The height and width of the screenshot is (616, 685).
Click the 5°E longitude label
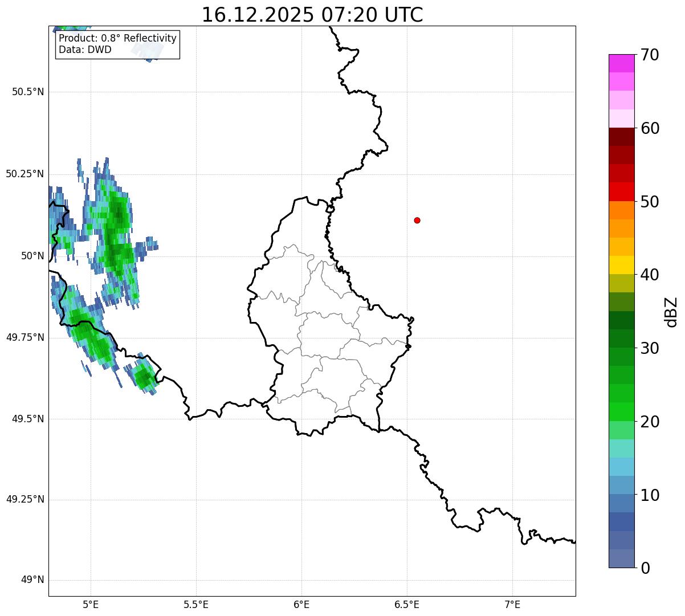tap(91, 605)
